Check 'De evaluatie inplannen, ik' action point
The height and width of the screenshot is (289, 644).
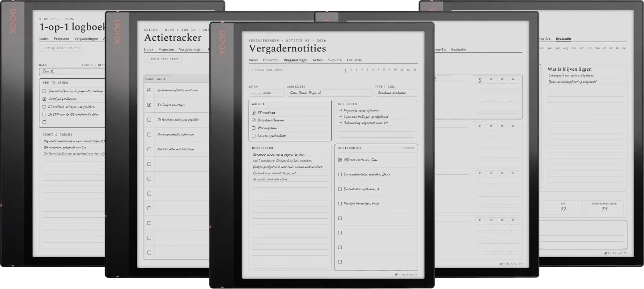pyautogui.click(x=340, y=189)
